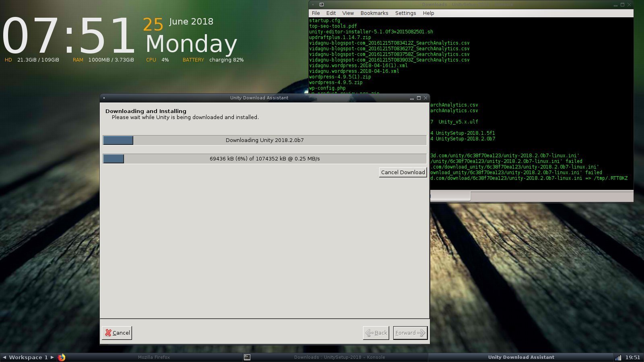The width and height of the screenshot is (644, 362).
Task: Switch to next workspace with the right arrow
Action: pos(52,357)
